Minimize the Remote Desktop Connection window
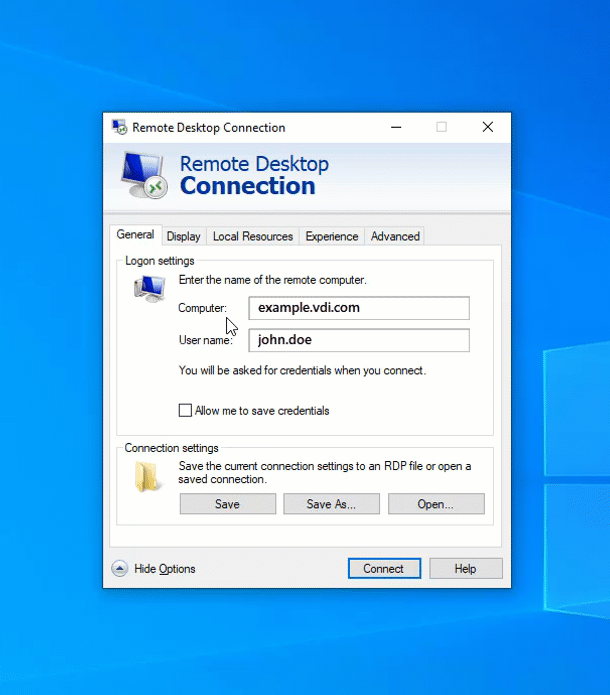The height and width of the screenshot is (695, 610). click(395, 128)
